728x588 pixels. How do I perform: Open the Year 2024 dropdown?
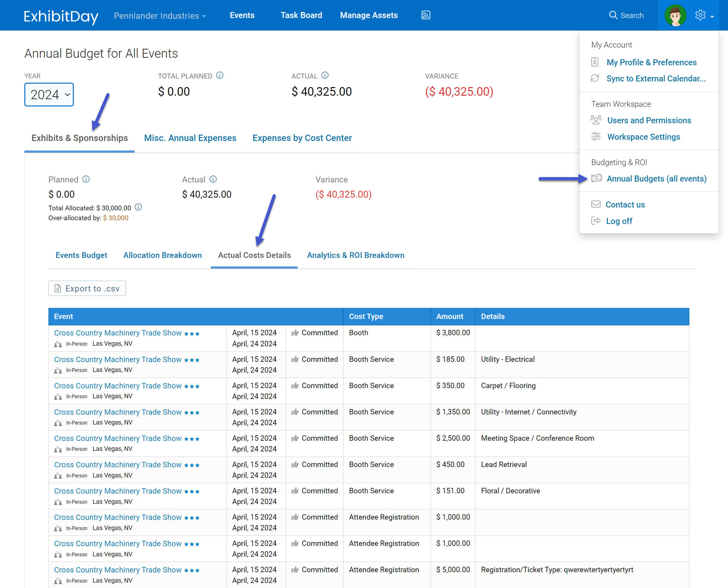(x=49, y=94)
